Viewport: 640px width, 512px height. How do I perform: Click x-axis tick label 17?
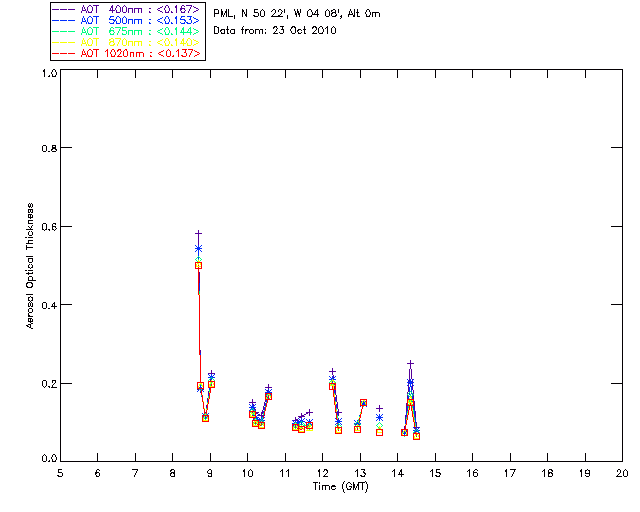510,473
